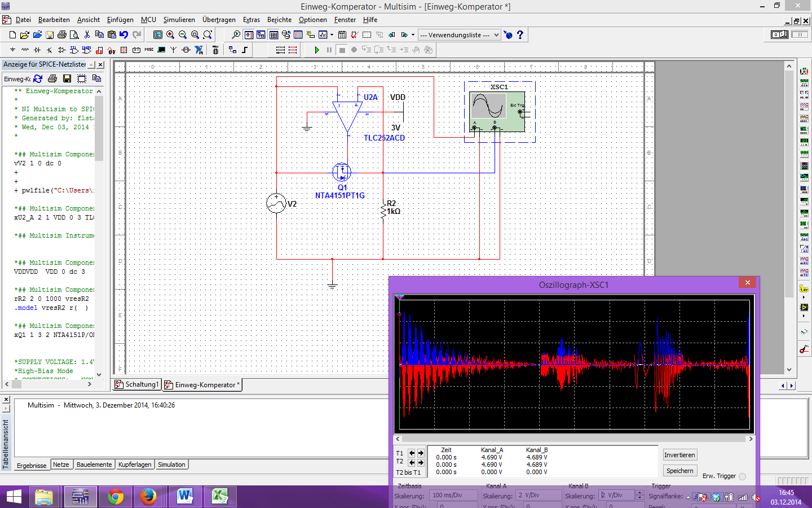The height and width of the screenshot is (508, 812).
Task: Save the design with the diskette icon
Action: click(x=50, y=35)
